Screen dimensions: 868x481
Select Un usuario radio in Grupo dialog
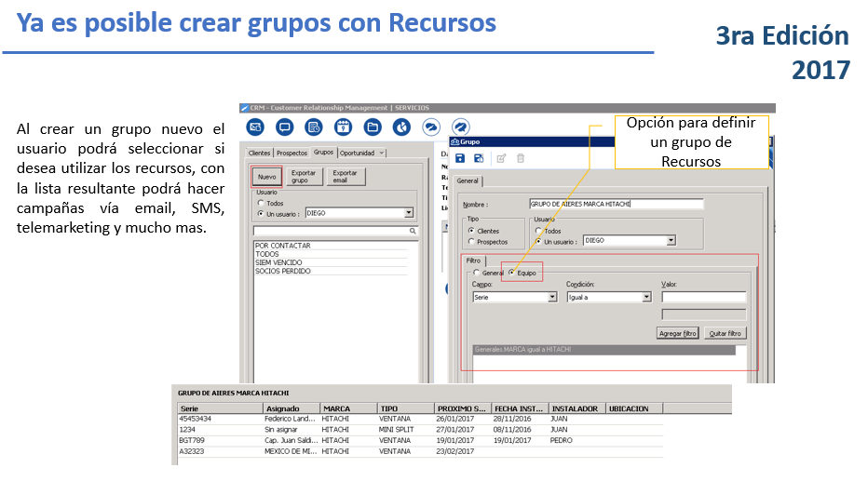[x=538, y=241]
